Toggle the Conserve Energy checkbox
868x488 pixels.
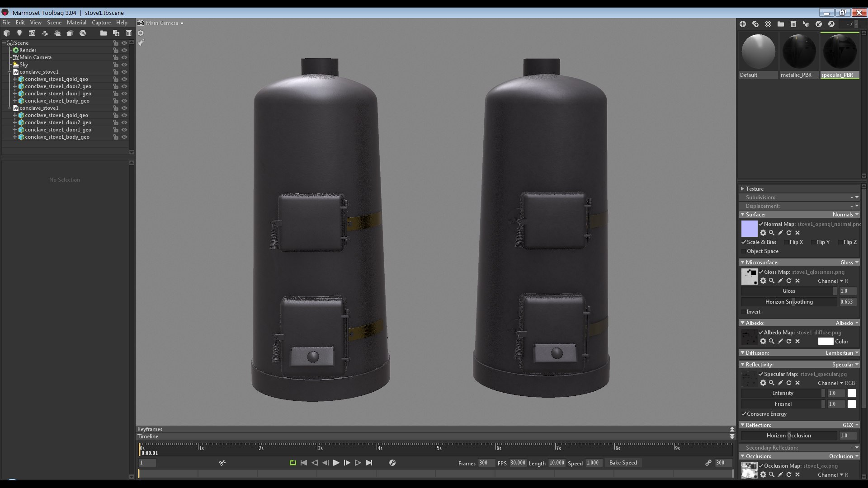coord(744,414)
